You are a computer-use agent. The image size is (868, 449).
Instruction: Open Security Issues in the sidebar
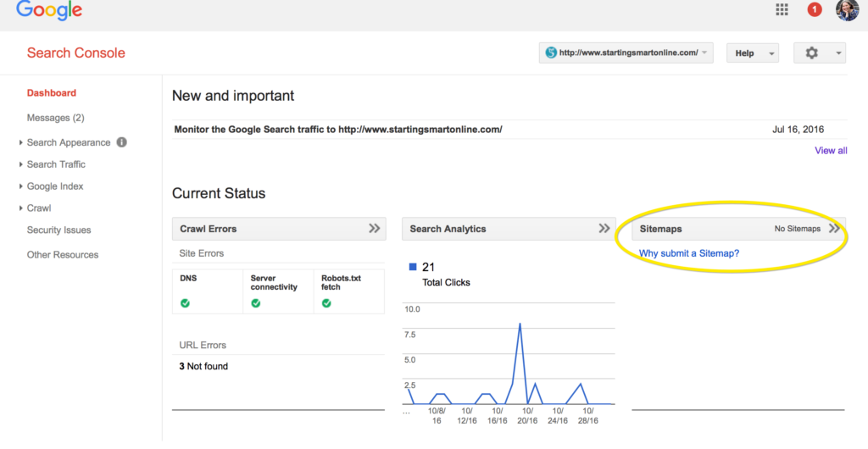click(x=58, y=230)
